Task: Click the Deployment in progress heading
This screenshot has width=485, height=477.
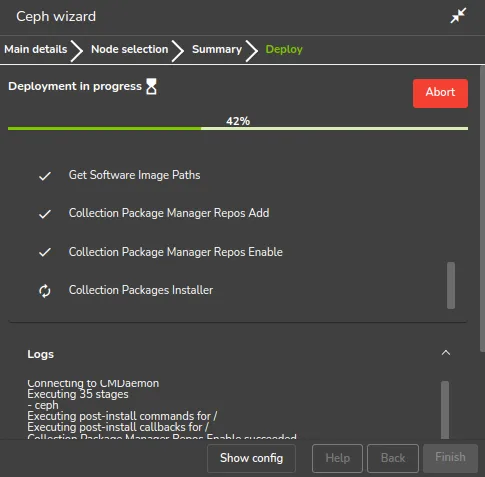Action: pyautogui.click(x=75, y=86)
